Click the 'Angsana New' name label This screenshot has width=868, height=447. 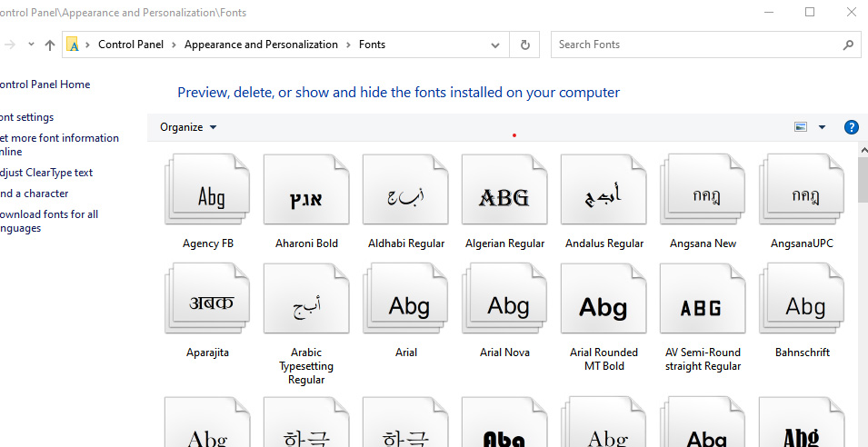pyautogui.click(x=703, y=243)
